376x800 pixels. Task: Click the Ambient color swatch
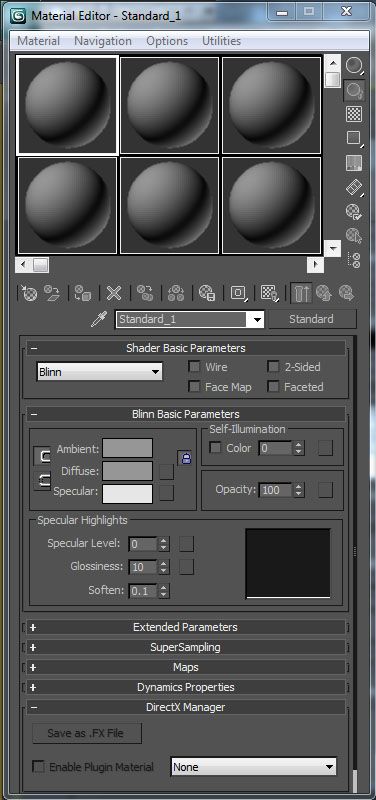click(x=128, y=448)
